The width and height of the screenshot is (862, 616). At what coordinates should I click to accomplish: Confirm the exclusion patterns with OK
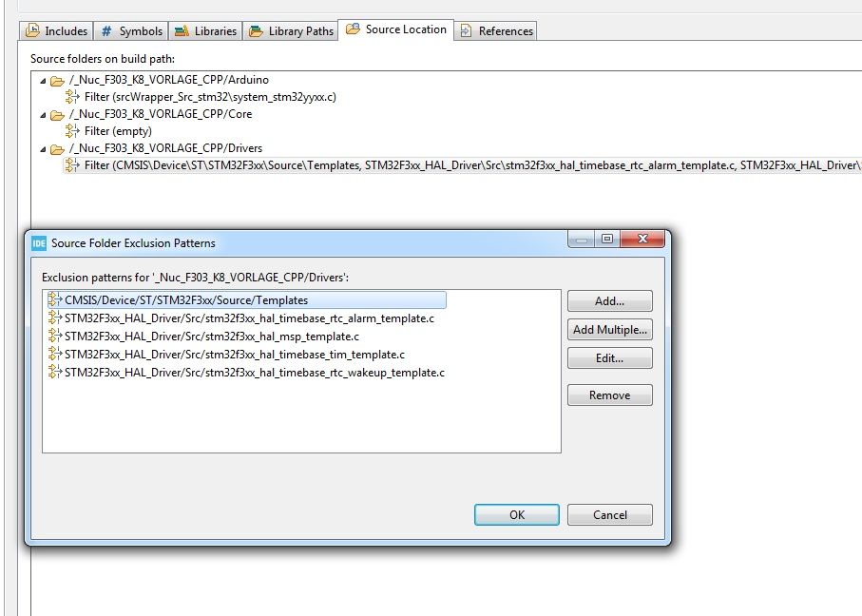pos(516,514)
